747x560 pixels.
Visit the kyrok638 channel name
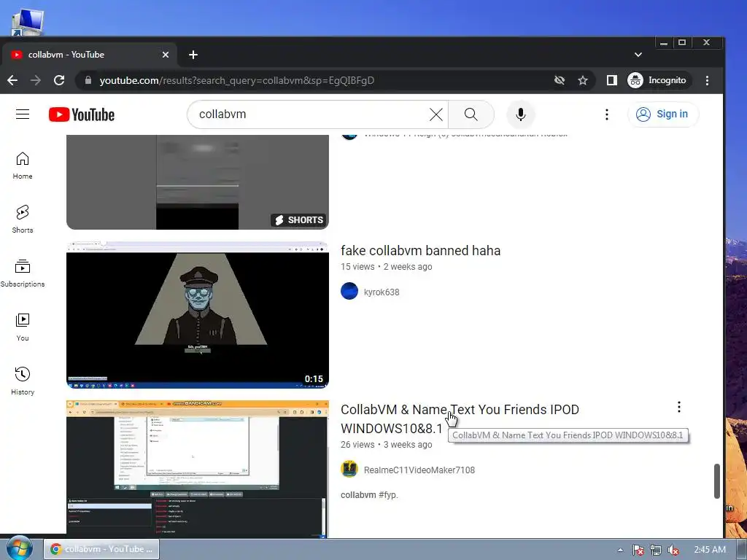(382, 292)
